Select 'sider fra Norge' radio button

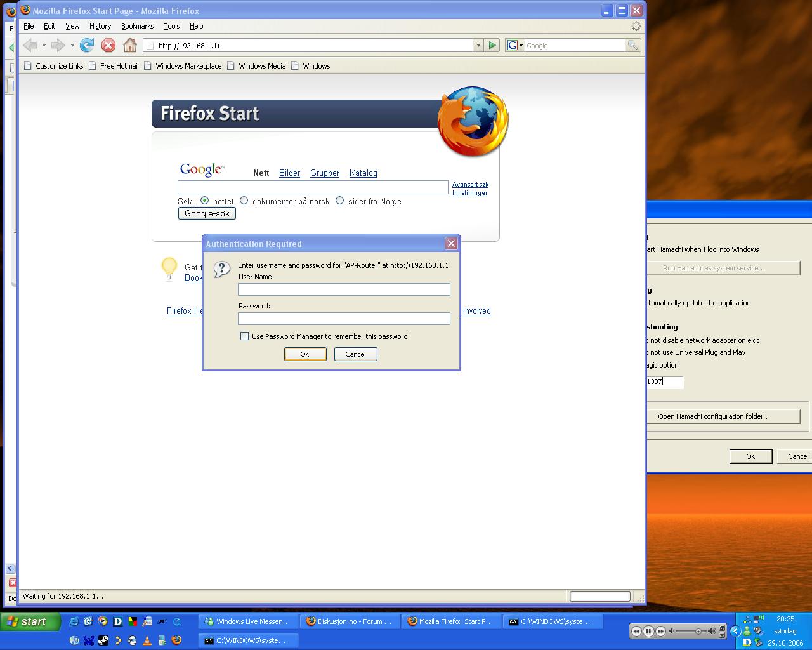339,201
